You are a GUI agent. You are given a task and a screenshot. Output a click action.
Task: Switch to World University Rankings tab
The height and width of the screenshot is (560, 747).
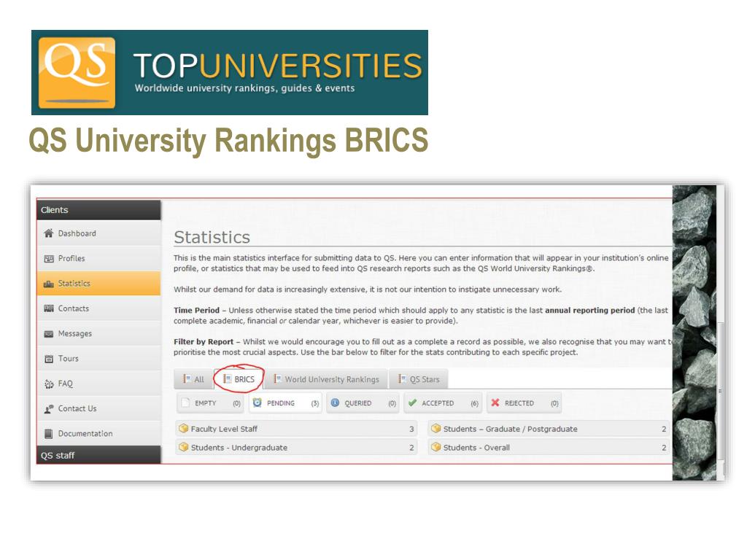[326, 379]
